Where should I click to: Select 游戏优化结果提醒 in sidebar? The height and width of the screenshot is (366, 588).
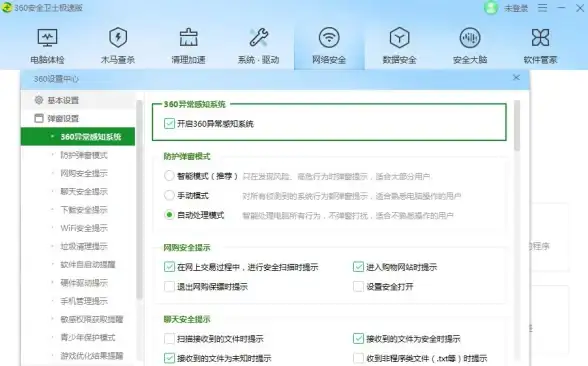point(92,356)
